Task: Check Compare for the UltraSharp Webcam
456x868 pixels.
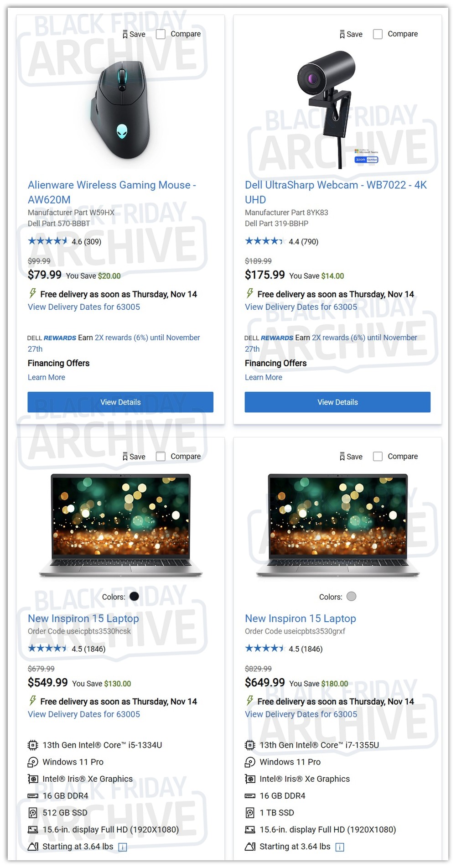Action: pyautogui.click(x=378, y=34)
